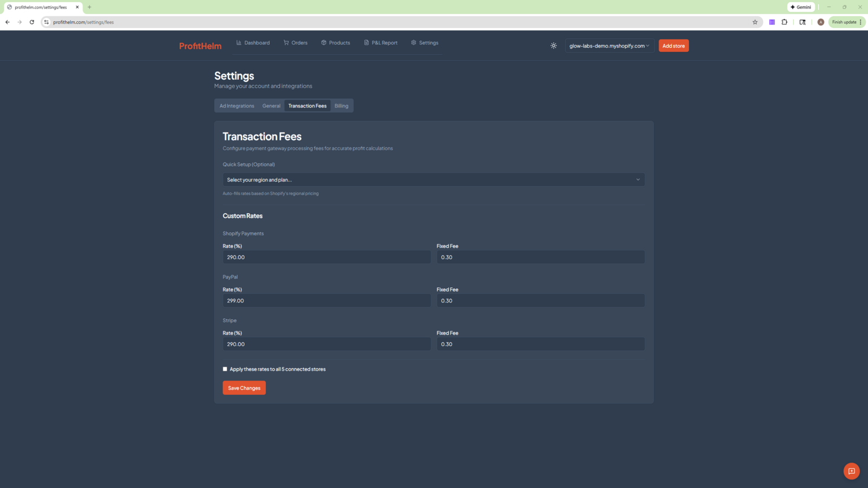Click the Transaction Fees card heading

click(x=262, y=137)
